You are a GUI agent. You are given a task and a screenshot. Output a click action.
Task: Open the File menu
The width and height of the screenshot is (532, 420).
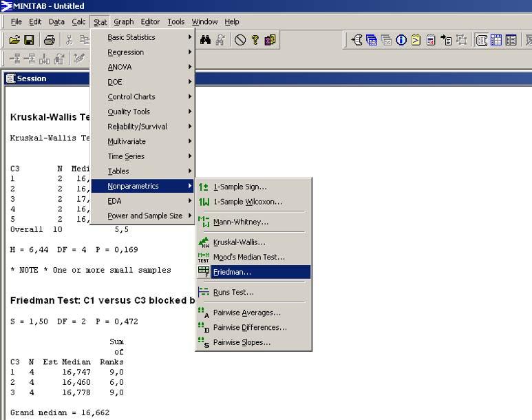[17, 22]
